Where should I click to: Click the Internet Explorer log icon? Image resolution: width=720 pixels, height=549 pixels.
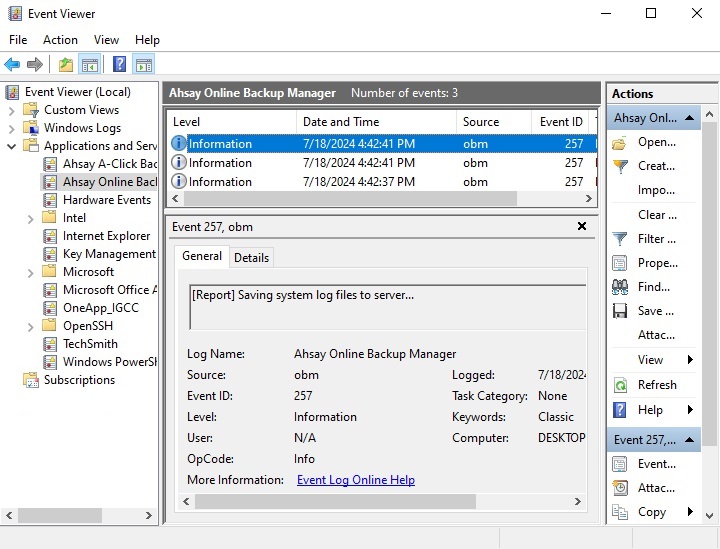(x=50, y=236)
